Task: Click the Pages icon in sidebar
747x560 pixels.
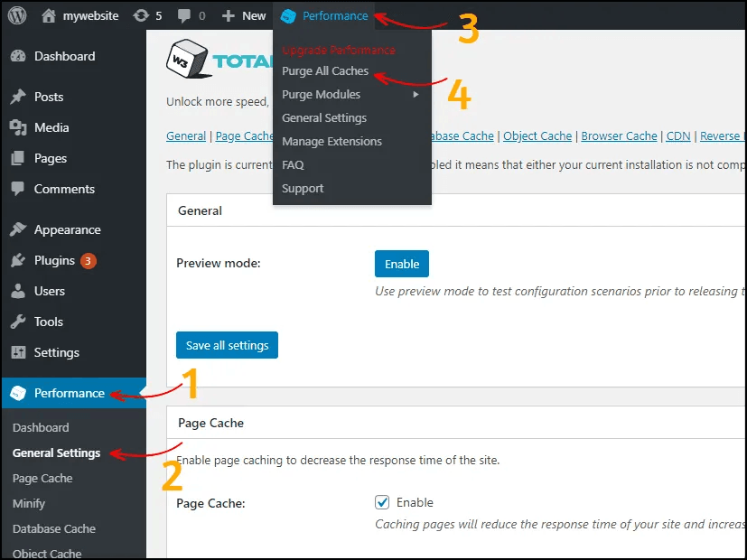Action: [x=18, y=158]
